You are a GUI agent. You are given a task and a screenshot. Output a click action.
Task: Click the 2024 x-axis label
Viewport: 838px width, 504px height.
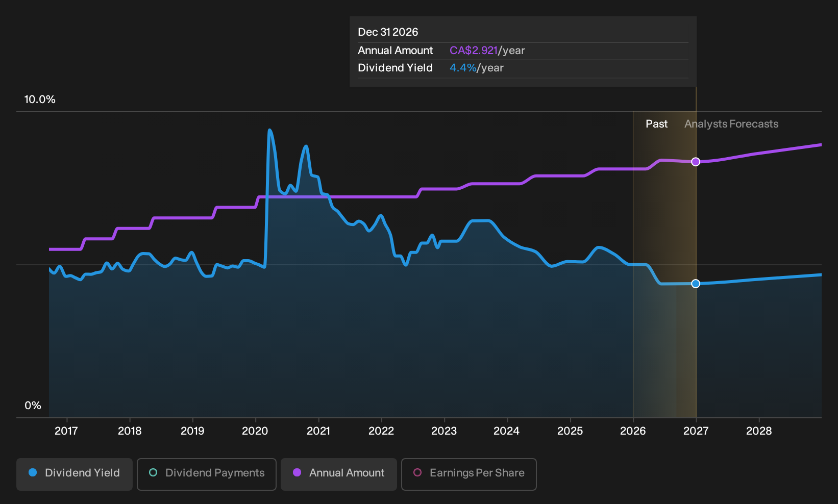(507, 431)
